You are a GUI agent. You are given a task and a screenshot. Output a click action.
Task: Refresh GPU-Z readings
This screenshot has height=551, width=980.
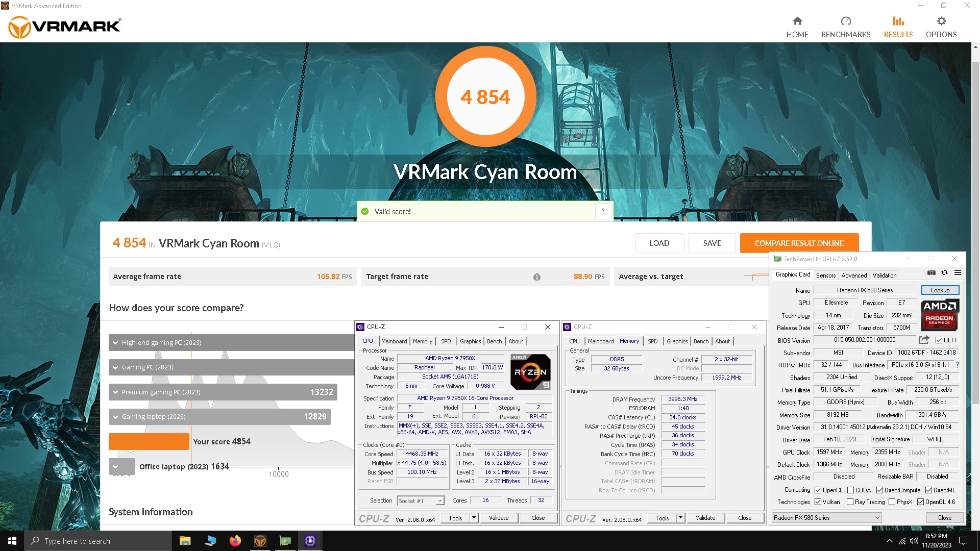point(944,273)
